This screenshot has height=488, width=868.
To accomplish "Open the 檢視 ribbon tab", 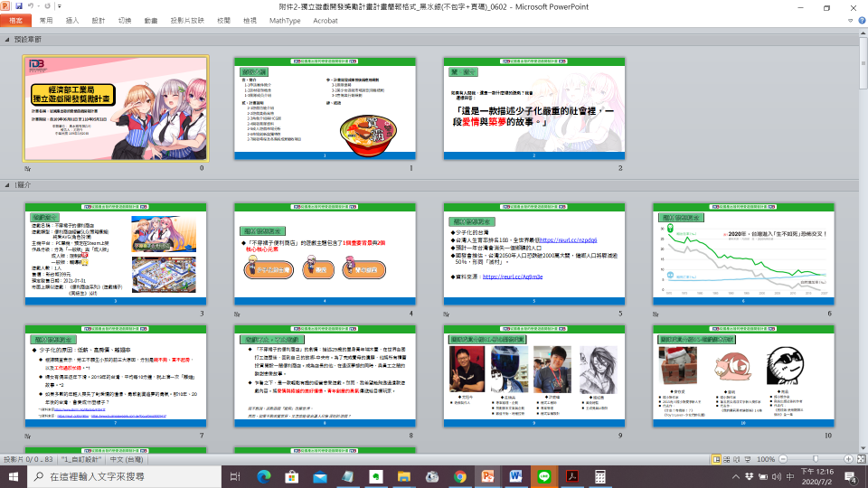I will coord(250,21).
